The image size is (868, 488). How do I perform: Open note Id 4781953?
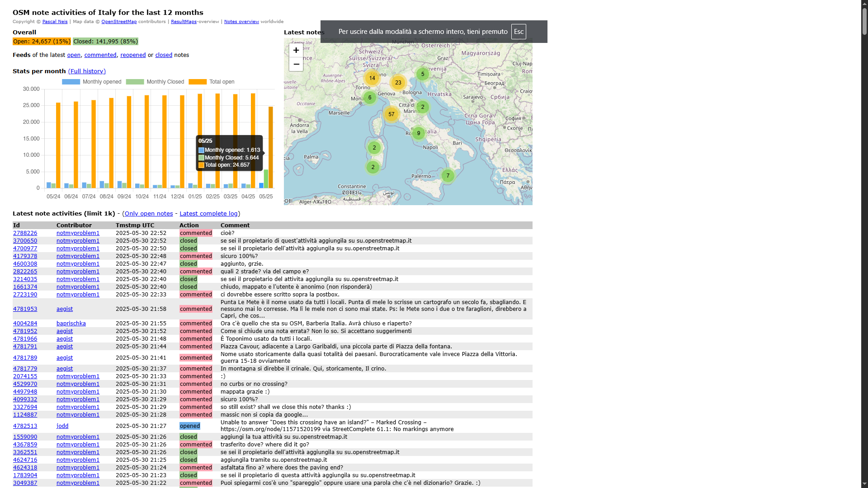pos(25,309)
